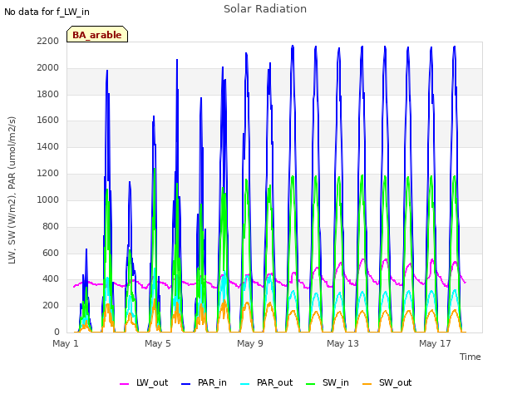The height and width of the screenshot is (399, 532).
Task: Click the May 9 x-axis tick label
Action: coord(250,343)
